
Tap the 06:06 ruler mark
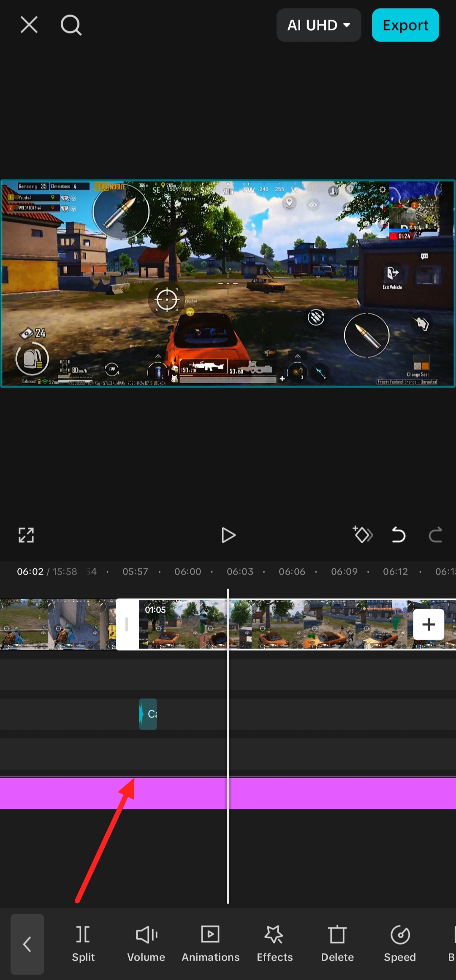tap(292, 572)
